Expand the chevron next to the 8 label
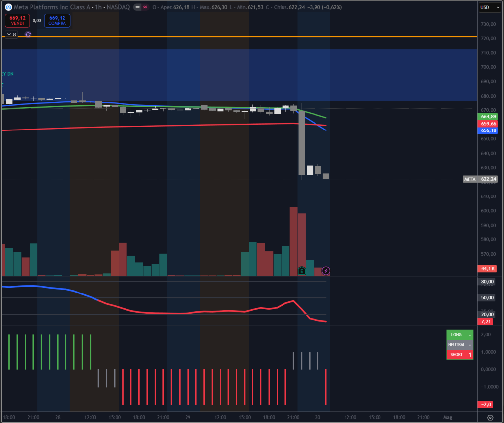Viewport: 504px width, 423px height. (9, 34)
